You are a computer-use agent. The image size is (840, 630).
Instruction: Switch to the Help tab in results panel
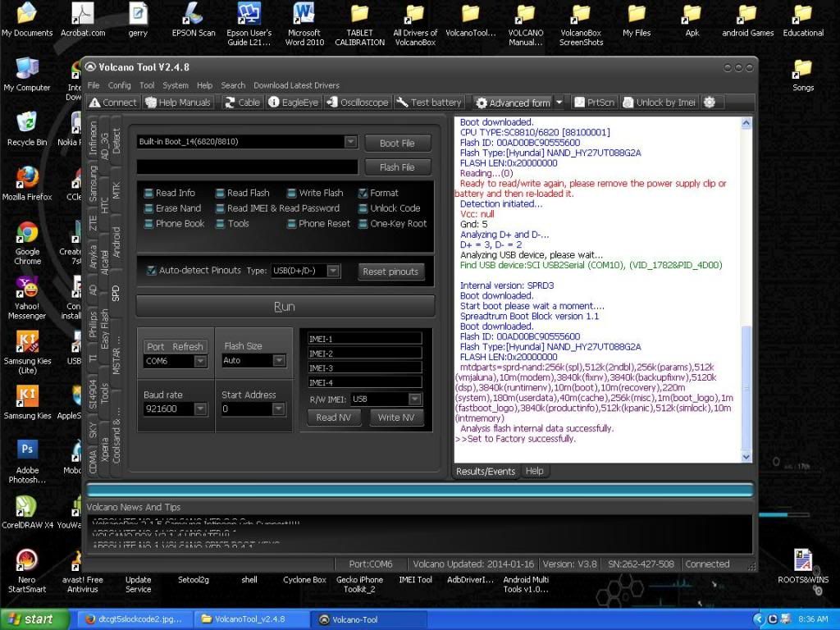tap(534, 472)
